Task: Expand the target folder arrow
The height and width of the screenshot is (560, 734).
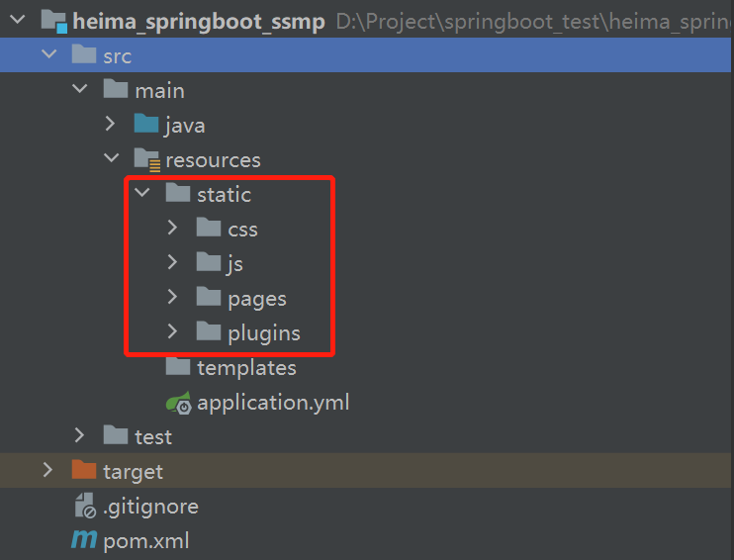Action: tap(48, 471)
